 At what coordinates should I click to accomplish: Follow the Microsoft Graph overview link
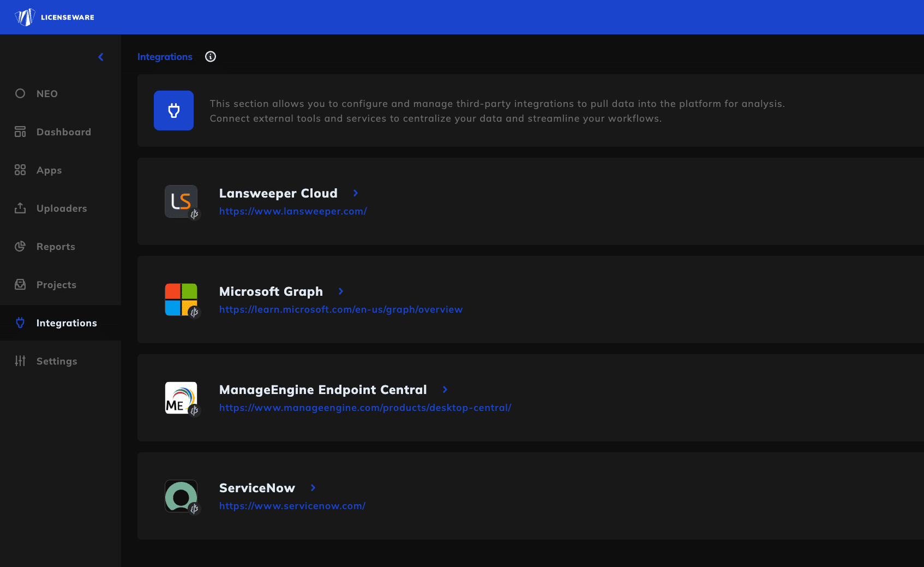coord(341,309)
